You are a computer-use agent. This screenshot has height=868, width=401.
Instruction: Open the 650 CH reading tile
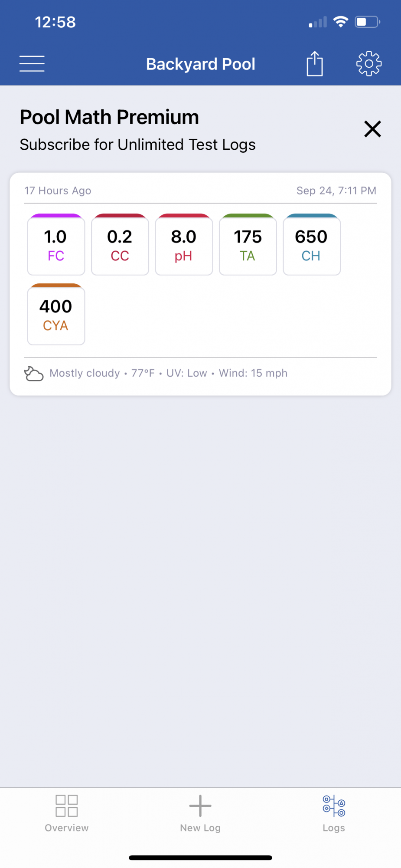point(312,245)
